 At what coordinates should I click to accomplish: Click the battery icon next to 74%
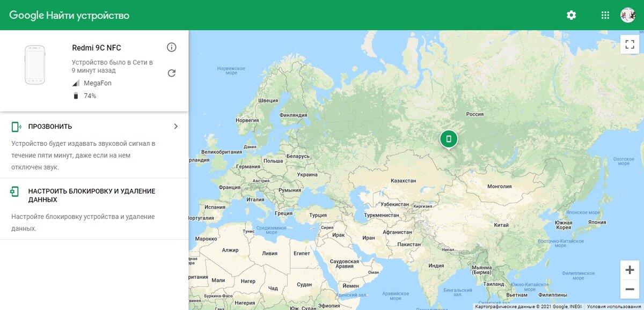[75, 96]
